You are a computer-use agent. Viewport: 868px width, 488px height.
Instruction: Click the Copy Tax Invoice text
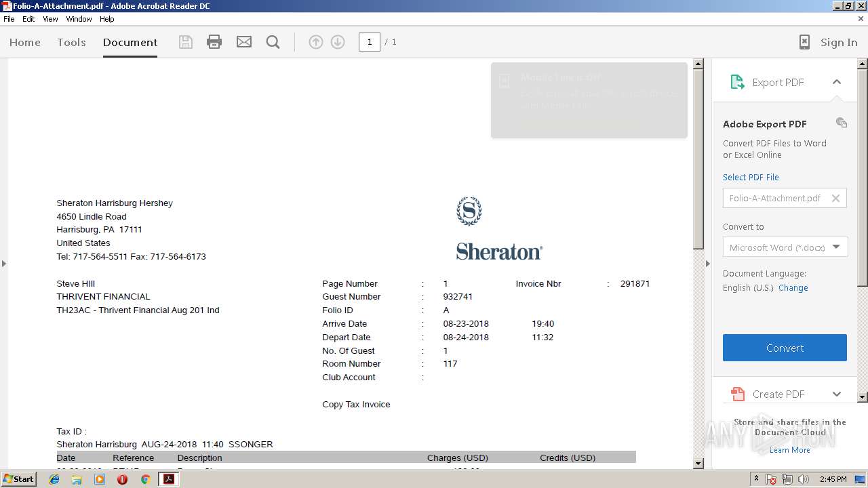[x=356, y=404]
